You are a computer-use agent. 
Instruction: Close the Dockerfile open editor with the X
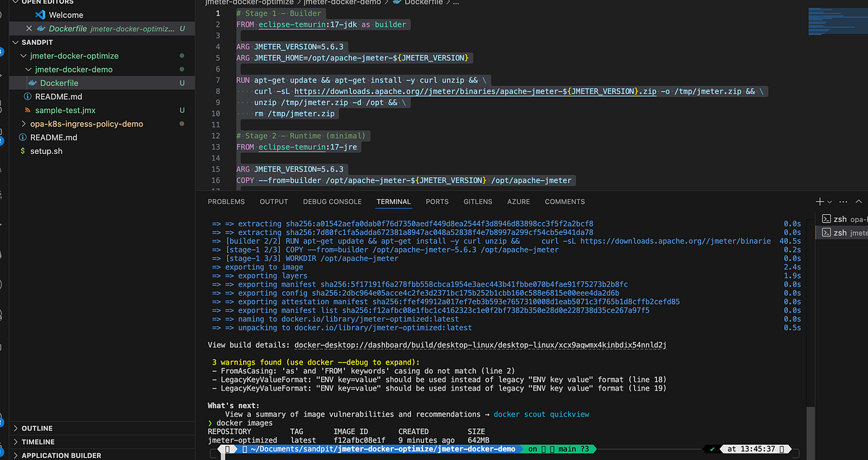pos(29,28)
